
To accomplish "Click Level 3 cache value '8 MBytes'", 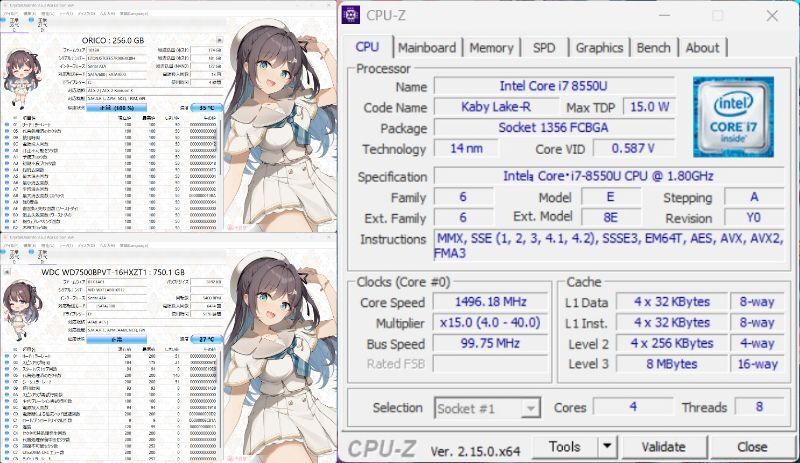I will 671,364.
